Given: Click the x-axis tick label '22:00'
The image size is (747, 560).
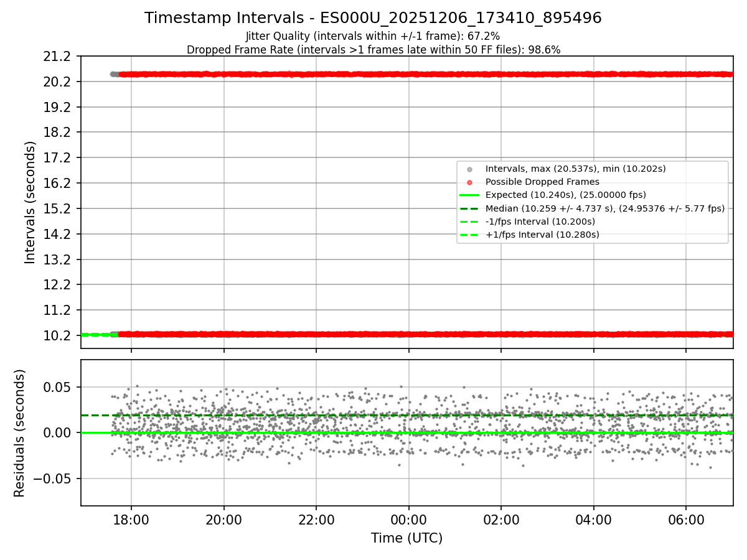Looking at the screenshot, I should (x=316, y=520).
